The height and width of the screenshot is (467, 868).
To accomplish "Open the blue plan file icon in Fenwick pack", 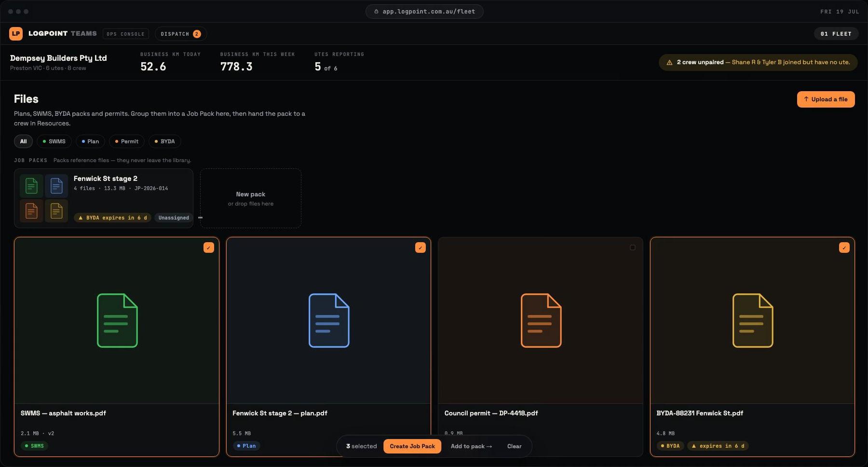I will point(56,186).
